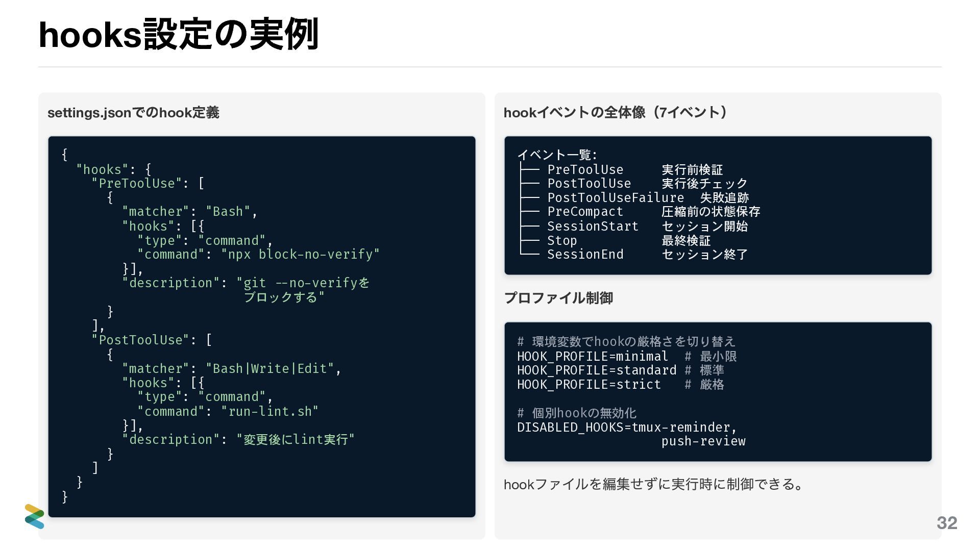
Task: Click the "run-lint.sh" command string
Action: point(269,411)
